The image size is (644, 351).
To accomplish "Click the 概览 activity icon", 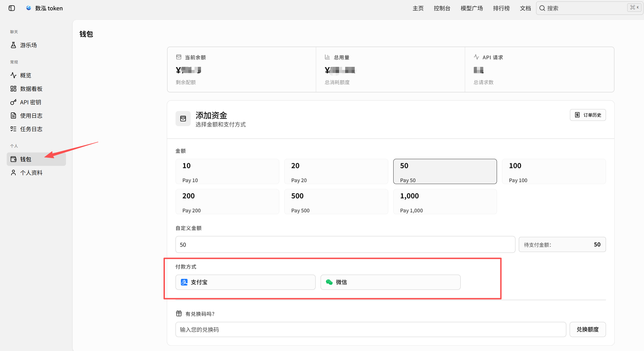I will tap(13, 75).
